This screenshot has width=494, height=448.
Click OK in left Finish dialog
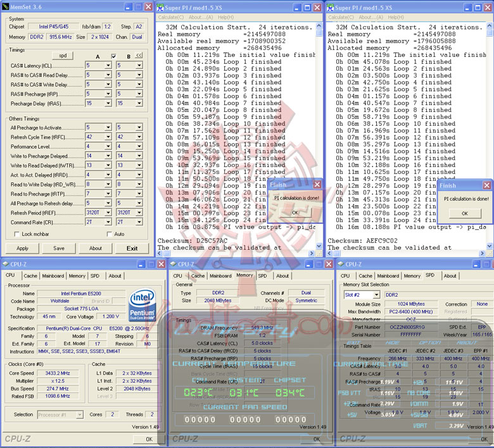(295, 213)
